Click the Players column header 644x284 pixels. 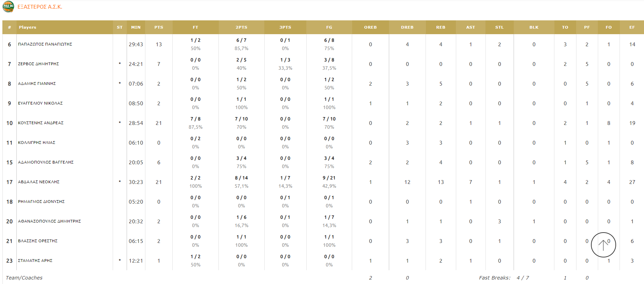point(28,27)
